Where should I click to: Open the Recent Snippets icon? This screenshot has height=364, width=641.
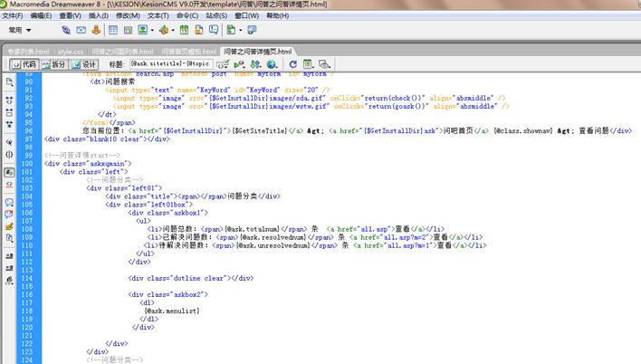coord(9,238)
